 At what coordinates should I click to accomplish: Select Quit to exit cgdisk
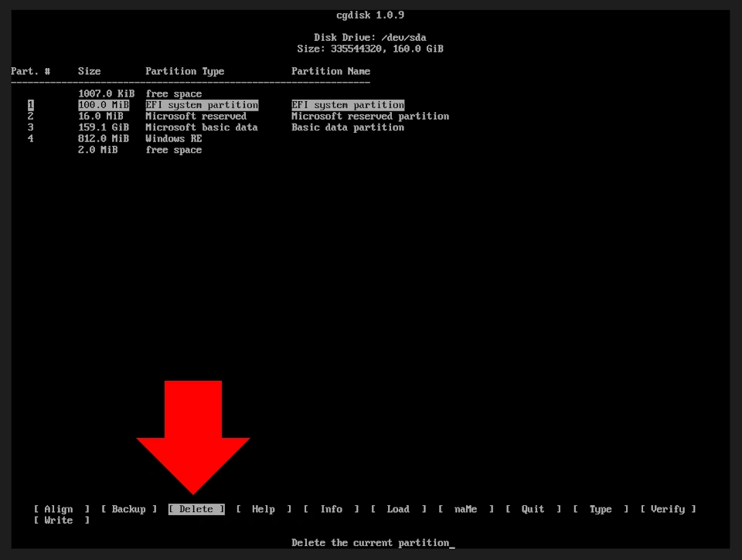pyautogui.click(x=532, y=509)
